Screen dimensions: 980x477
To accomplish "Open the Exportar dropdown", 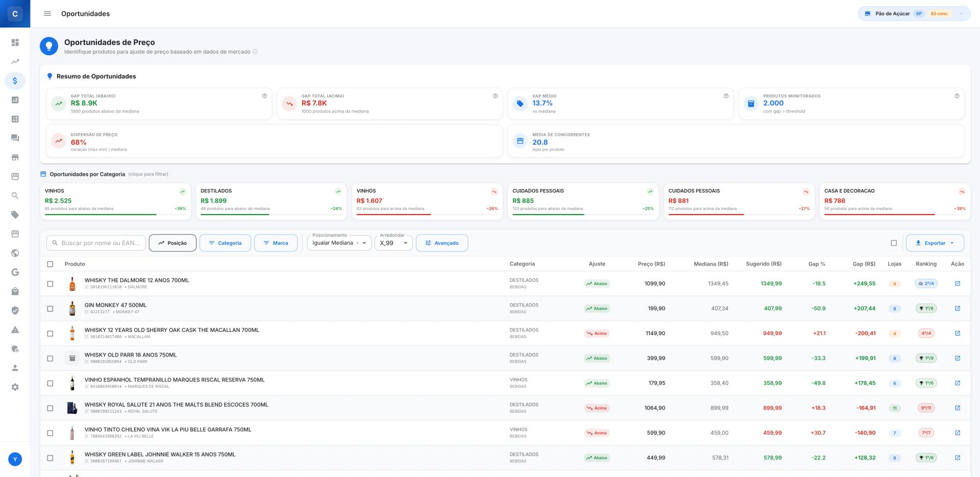I will [x=935, y=243].
